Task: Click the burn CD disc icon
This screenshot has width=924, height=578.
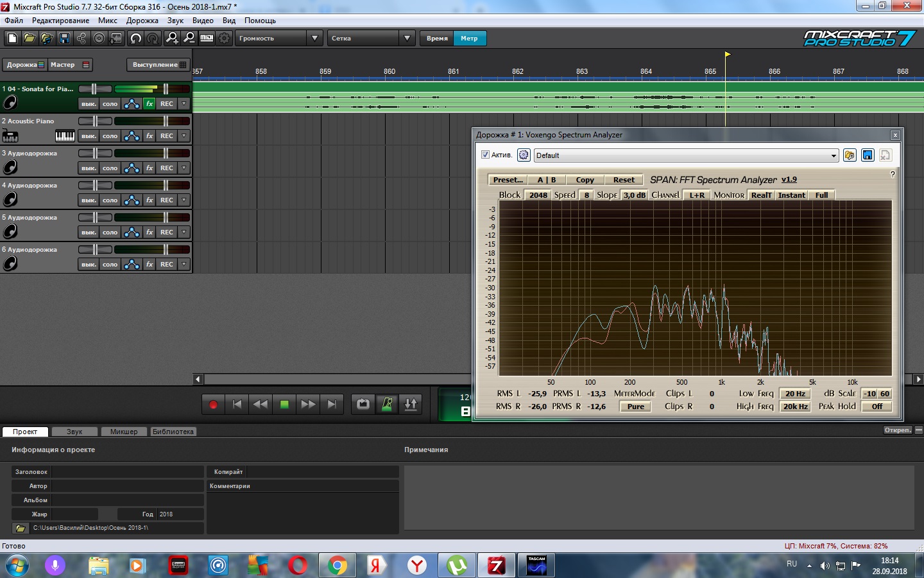Action: pos(99,39)
